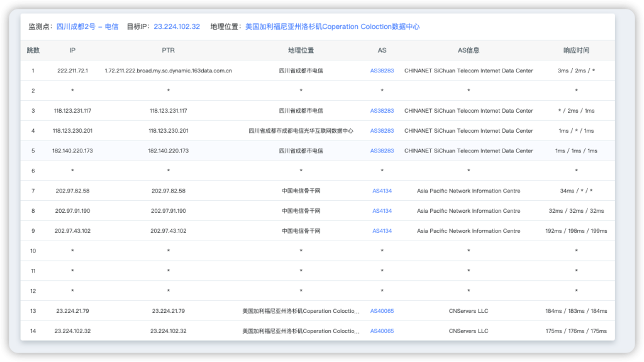
Task: Click the monitoring point link 四川成都2号 – 电信
Action: point(87,27)
